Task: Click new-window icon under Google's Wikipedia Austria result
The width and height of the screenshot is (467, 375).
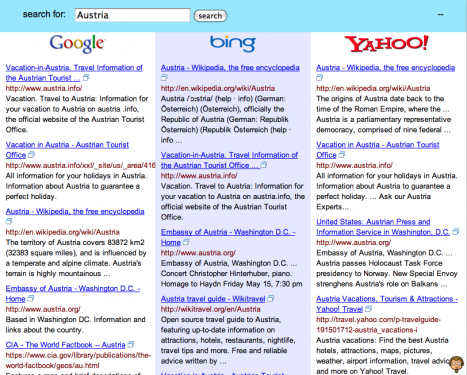Action: click(x=9, y=221)
